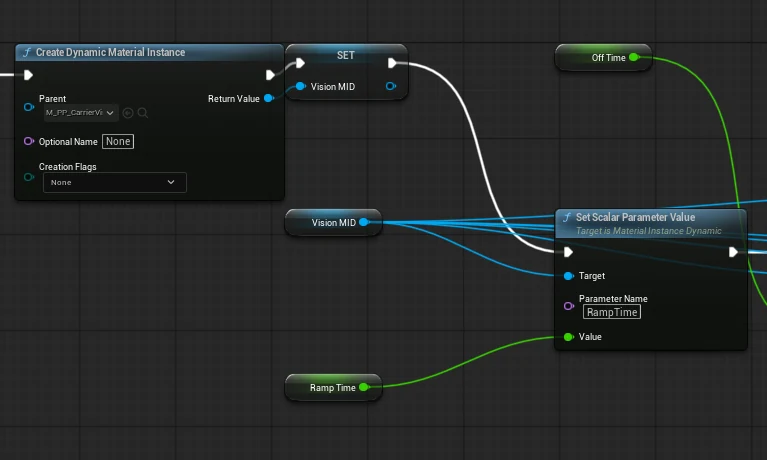
Task: Click Set Scalar Parameter Value input exec pin
Action: coord(568,252)
